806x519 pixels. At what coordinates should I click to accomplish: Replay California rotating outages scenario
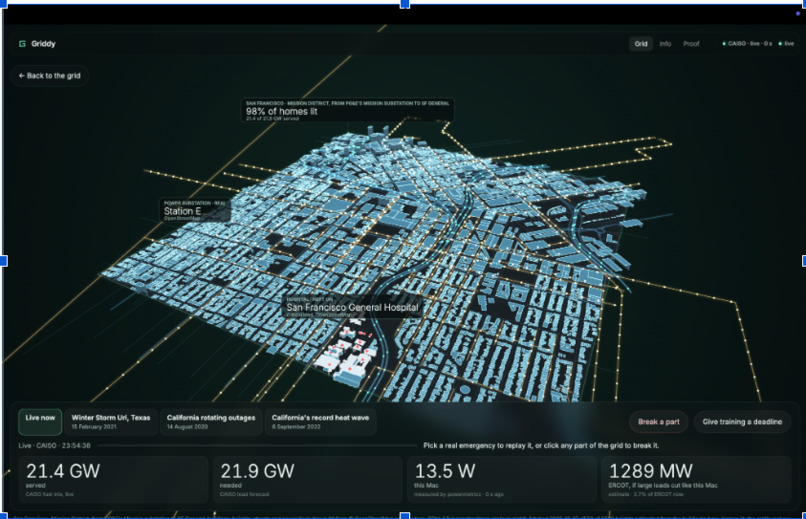(211, 422)
